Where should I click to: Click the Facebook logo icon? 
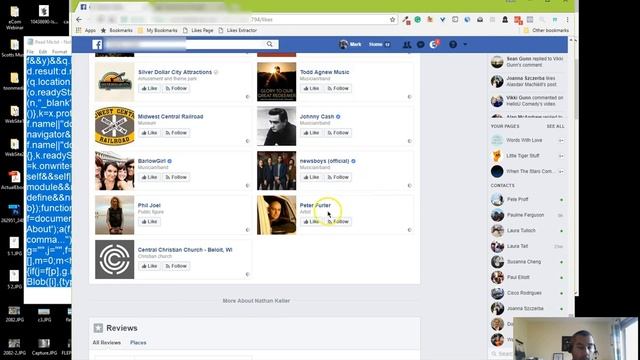(x=97, y=44)
